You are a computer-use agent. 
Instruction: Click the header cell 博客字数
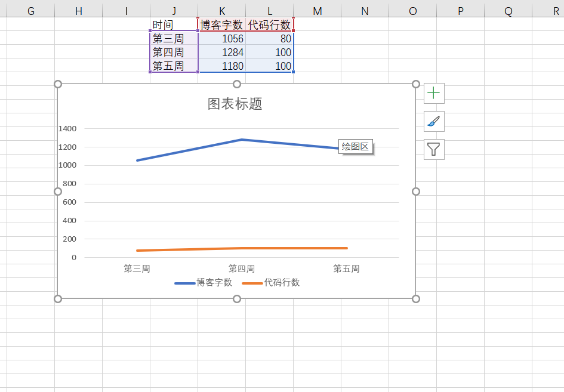(222, 24)
